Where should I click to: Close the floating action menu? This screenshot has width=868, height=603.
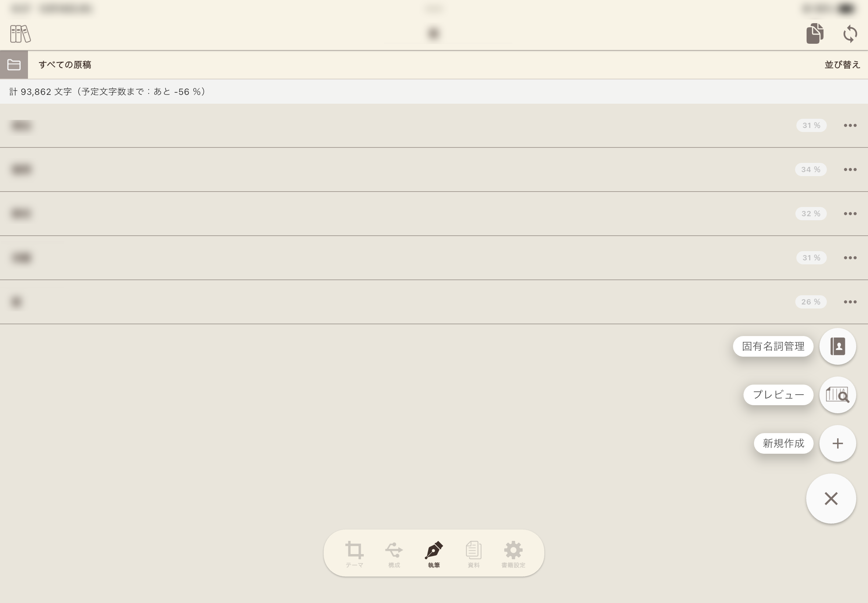pos(831,498)
